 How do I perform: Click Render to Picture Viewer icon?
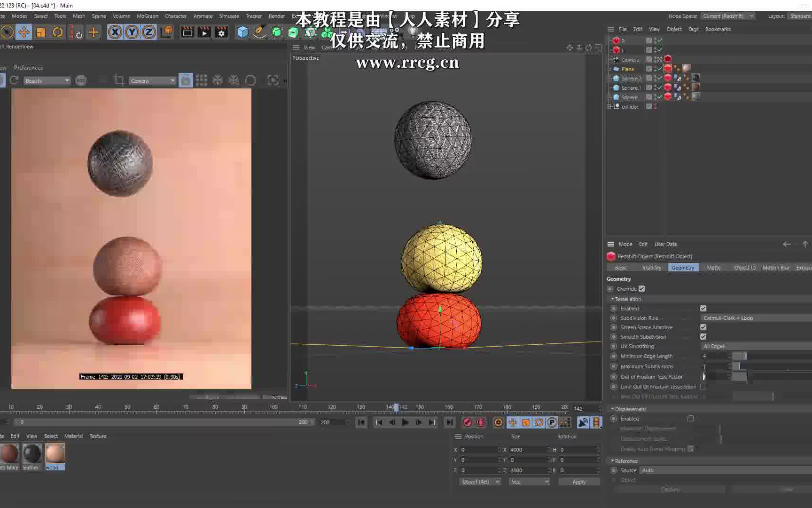pos(204,32)
